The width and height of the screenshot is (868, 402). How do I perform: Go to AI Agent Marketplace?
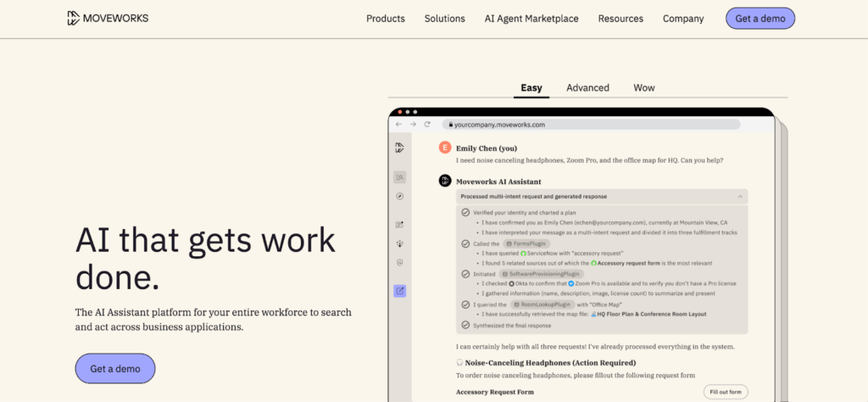pos(531,19)
